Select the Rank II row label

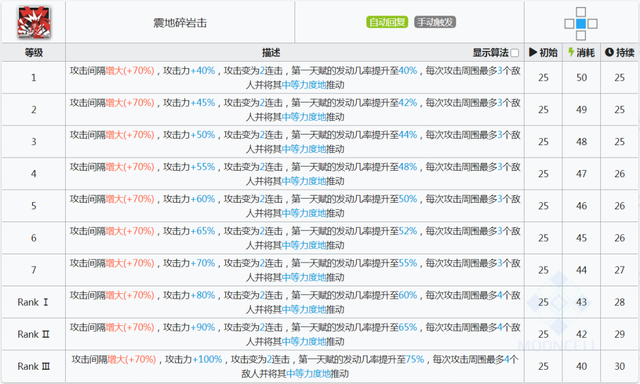point(33,334)
